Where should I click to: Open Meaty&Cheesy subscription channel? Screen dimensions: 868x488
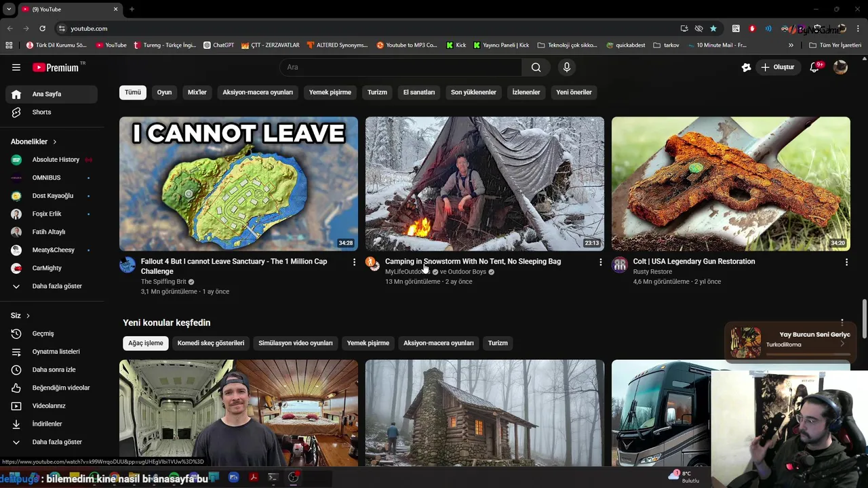pos(52,250)
